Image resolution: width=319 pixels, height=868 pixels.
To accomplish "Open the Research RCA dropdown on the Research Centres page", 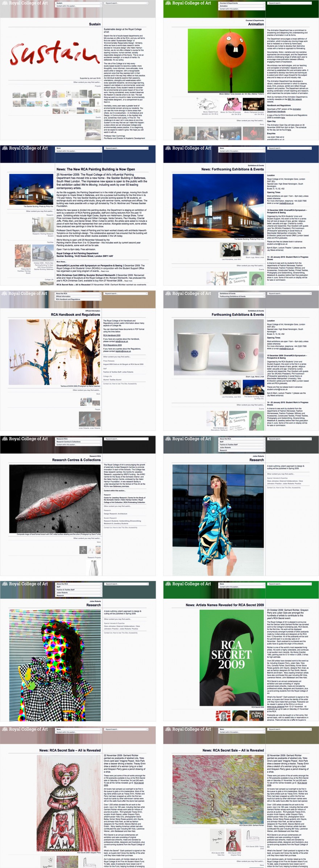I will pos(79,439).
